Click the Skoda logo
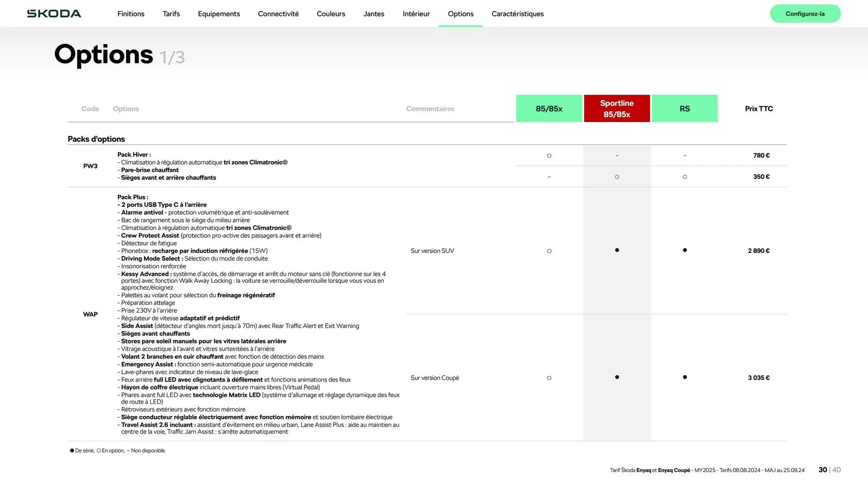Viewport: 868px width, 488px height. pyautogui.click(x=54, y=14)
